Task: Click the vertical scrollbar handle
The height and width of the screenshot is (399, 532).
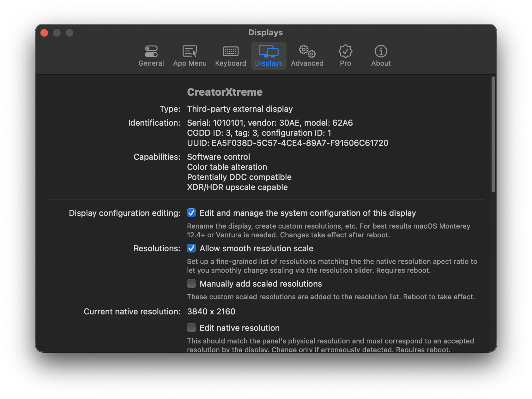Action: [x=493, y=133]
